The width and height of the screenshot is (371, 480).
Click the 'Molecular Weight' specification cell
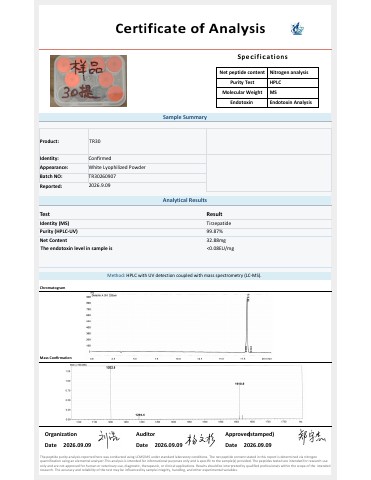pyautogui.click(x=242, y=92)
